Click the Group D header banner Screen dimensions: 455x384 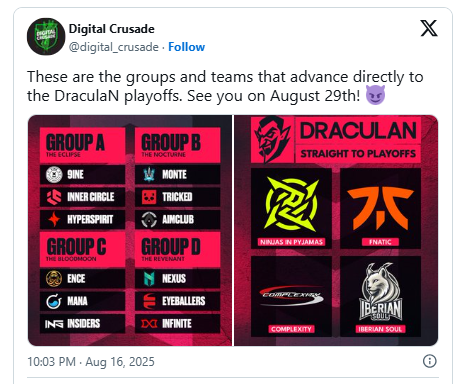177,249
